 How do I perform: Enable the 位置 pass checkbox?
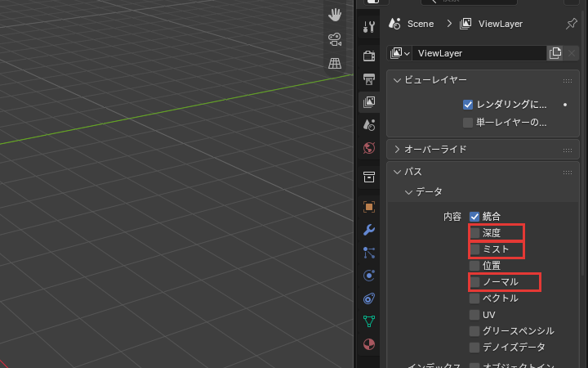(x=474, y=266)
